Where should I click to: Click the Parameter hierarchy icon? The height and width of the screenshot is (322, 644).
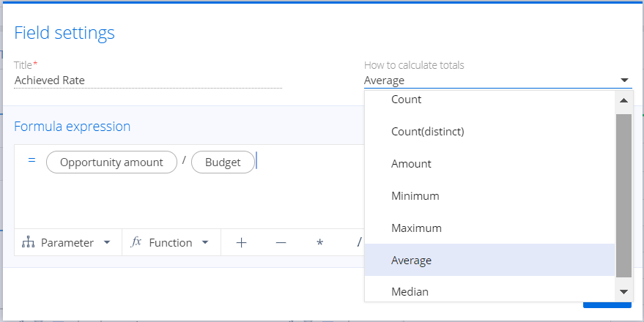click(x=28, y=242)
